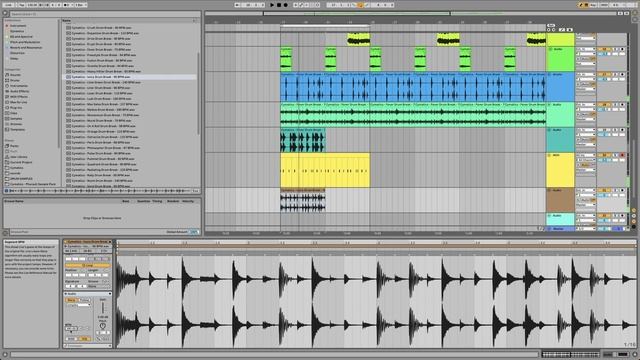Open Samples category in browser
The height and width of the screenshot is (360, 640).
click(x=16, y=118)
